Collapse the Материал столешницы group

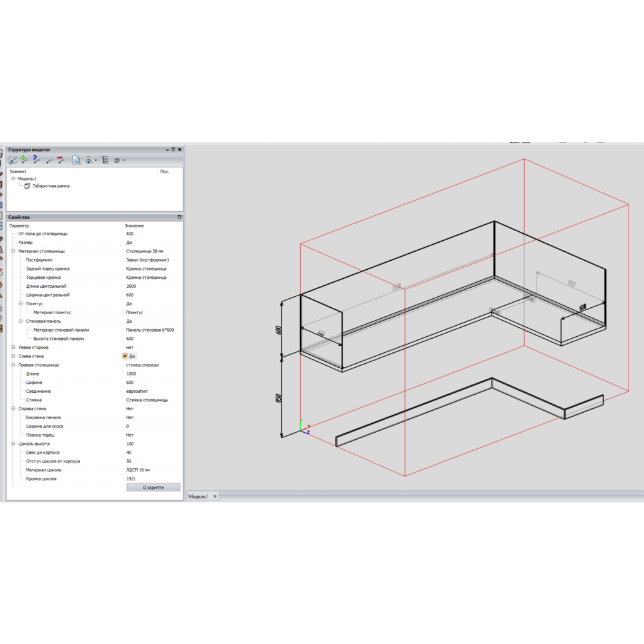(13, 251)
